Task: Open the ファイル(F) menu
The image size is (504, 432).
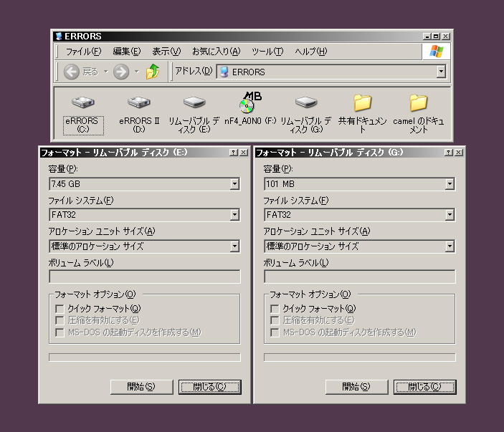Action: pos(83,52)
